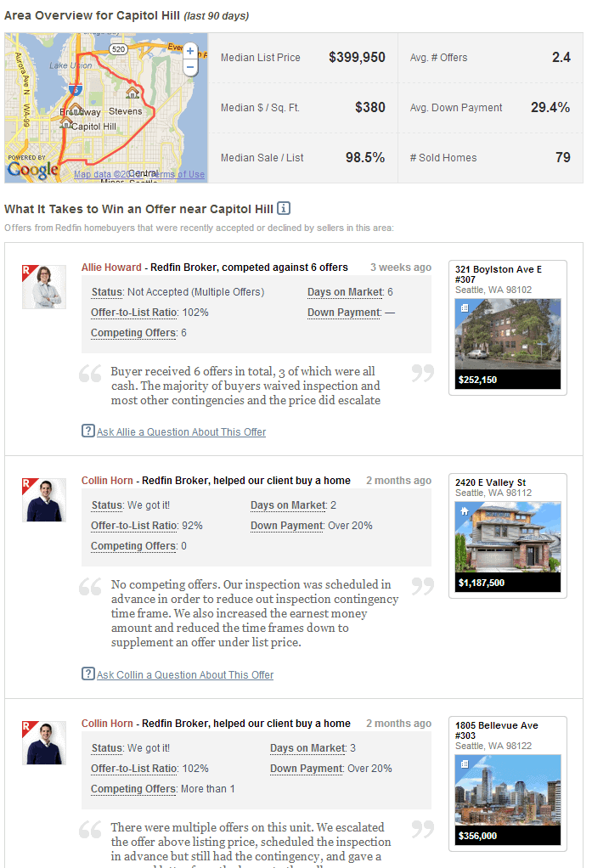Zoom out on the map with minus button

tap(190, 67)
